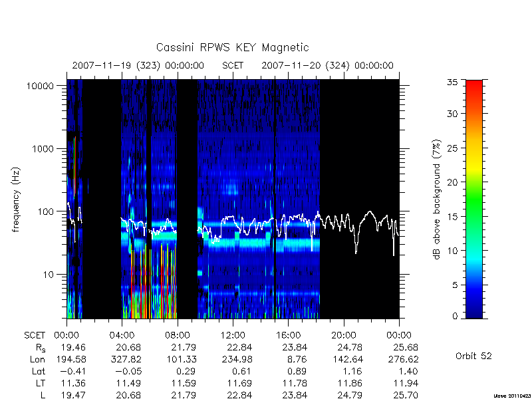Select the Lon value 8.76
Screen dimensions: 532x399
297,359
